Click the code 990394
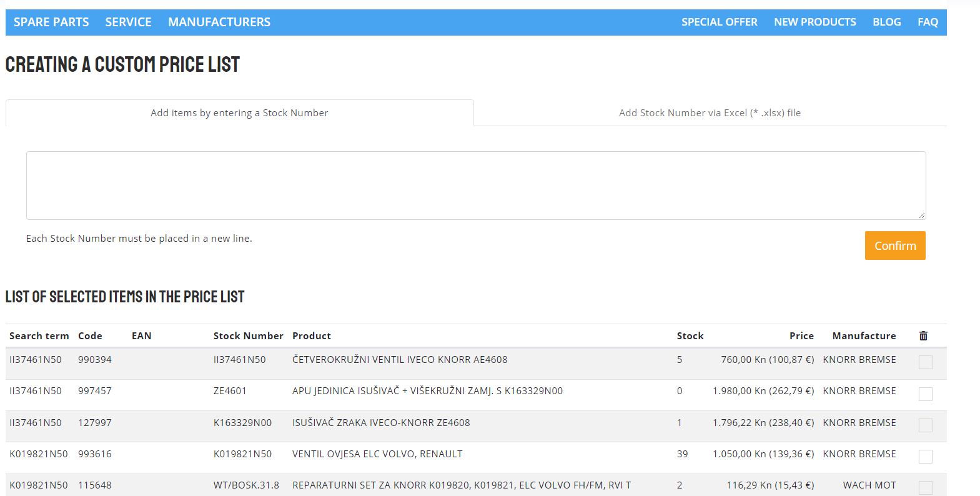Image resolution: width=980 pixels, height=496 pixels. [95, 360]
